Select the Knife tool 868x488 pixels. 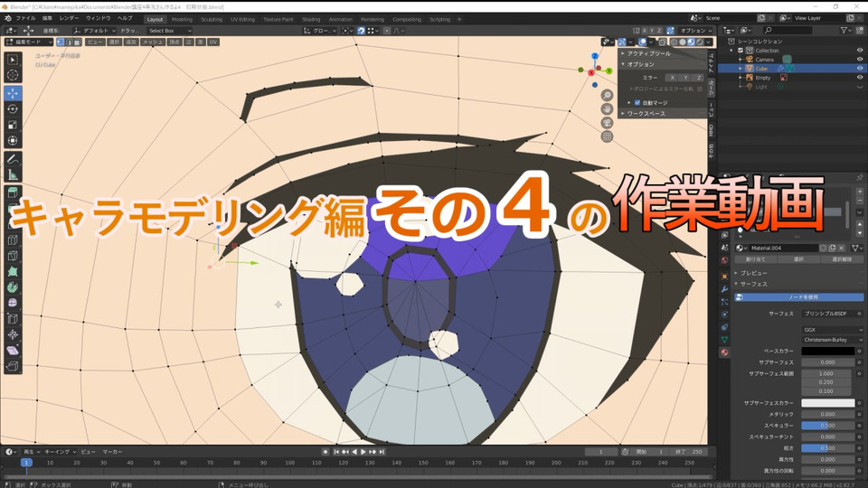(13, 256)
